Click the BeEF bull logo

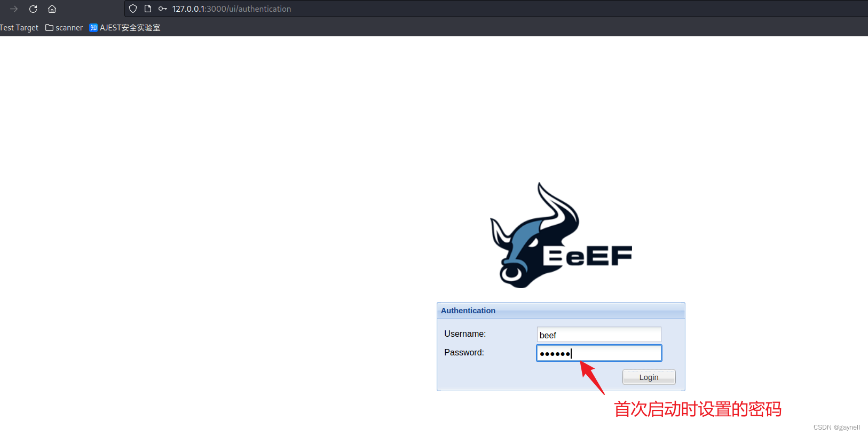(561, 235)
